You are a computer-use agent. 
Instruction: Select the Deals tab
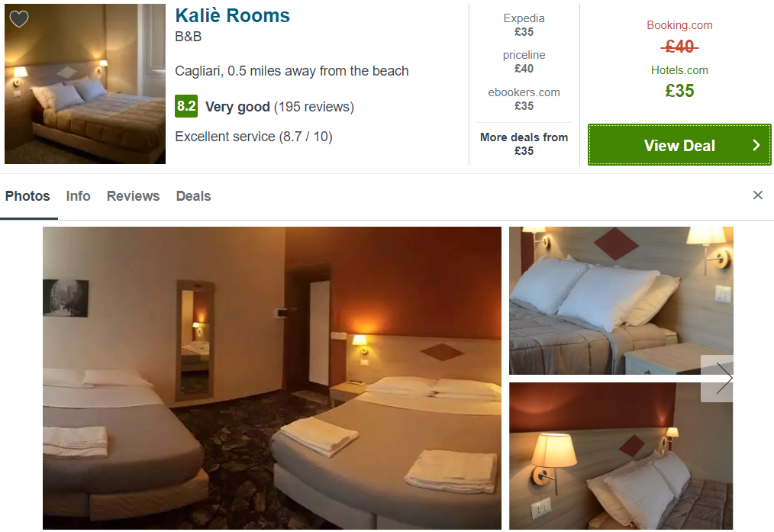pos(194,196)
